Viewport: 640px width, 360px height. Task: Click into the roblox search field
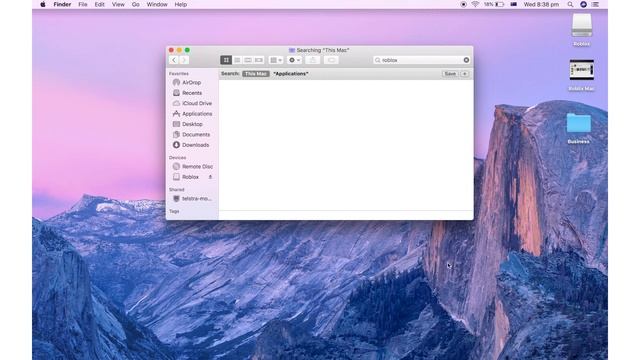[422, 60]
